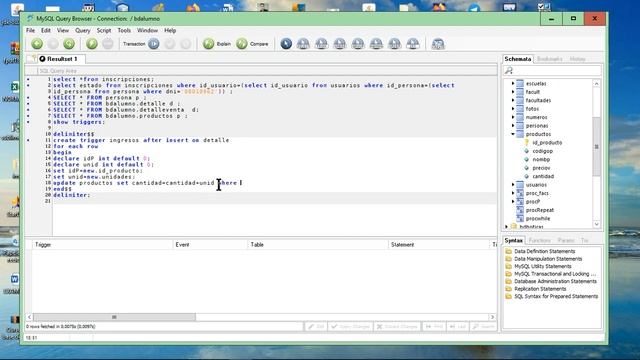Open the Help menu
The image size is (640, 360).
(x=170, y=31)
